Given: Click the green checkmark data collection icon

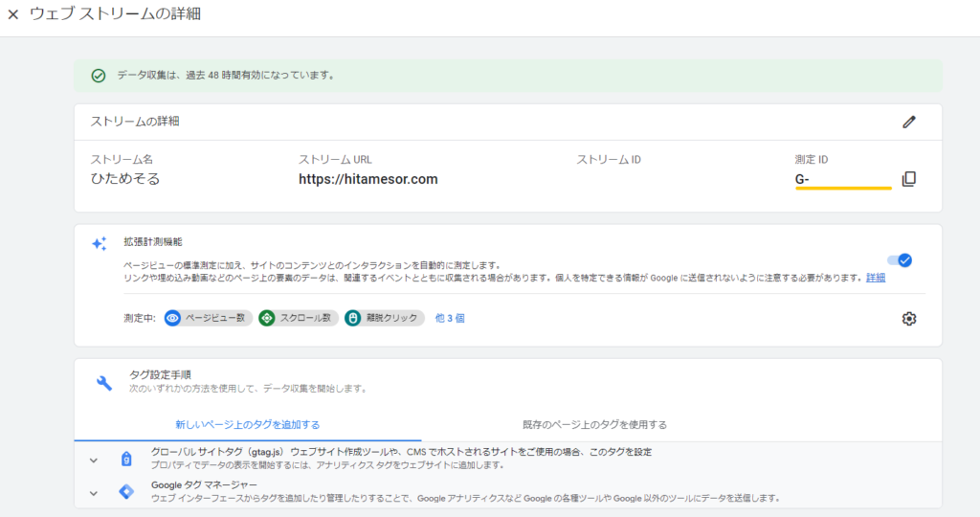Looking at the screenshot, I should point(98,76).
